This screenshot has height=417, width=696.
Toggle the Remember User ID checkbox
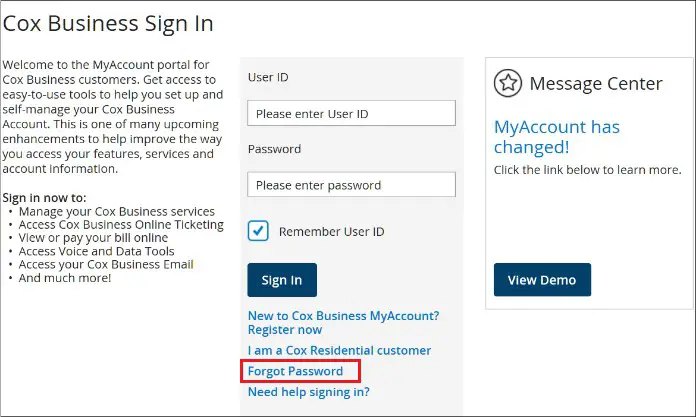pos(258,231)
